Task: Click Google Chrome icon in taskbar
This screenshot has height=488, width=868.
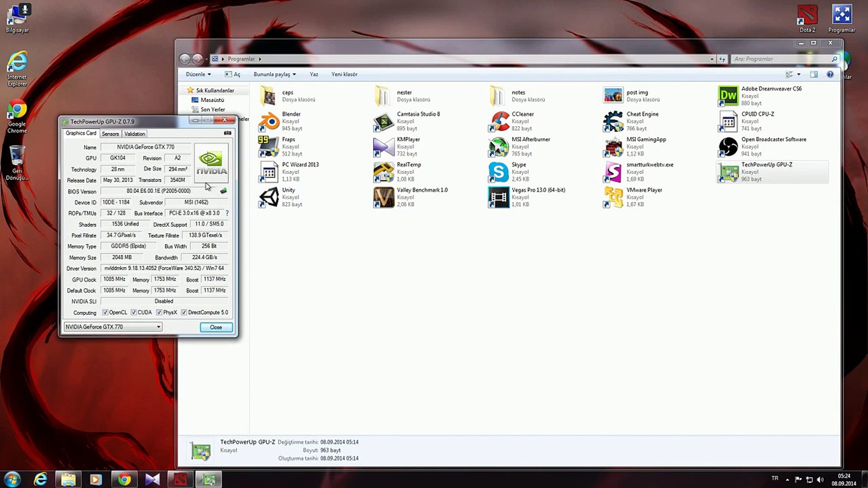Action: [x=124, y=479]
